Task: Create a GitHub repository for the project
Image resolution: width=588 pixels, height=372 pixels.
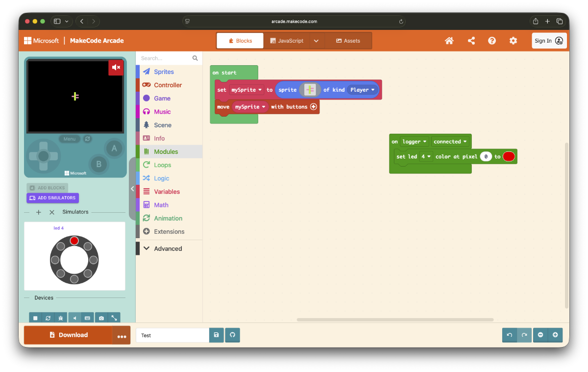Action: point(233,335)
